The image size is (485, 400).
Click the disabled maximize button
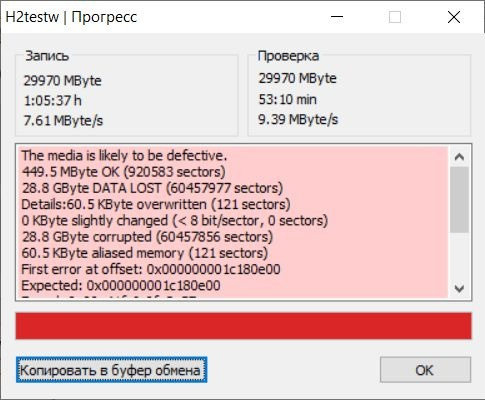click(x=395, y=17)
